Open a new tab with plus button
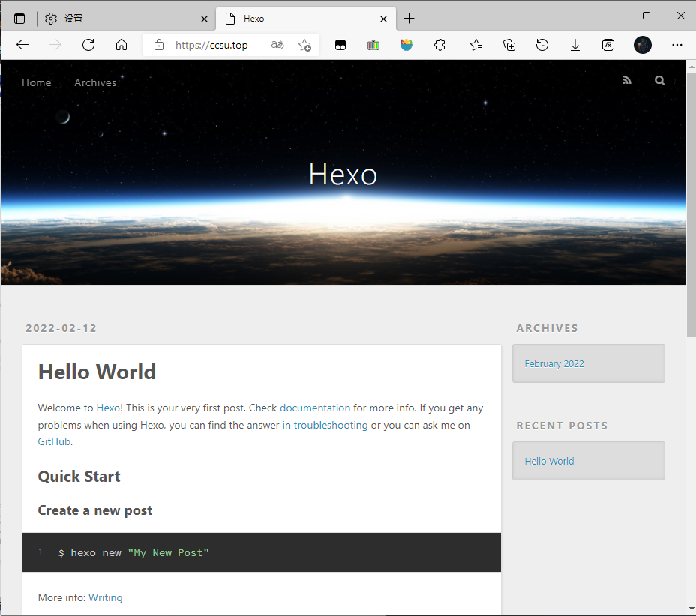Screen dimensions: 696x616 (x=409, y=19)
